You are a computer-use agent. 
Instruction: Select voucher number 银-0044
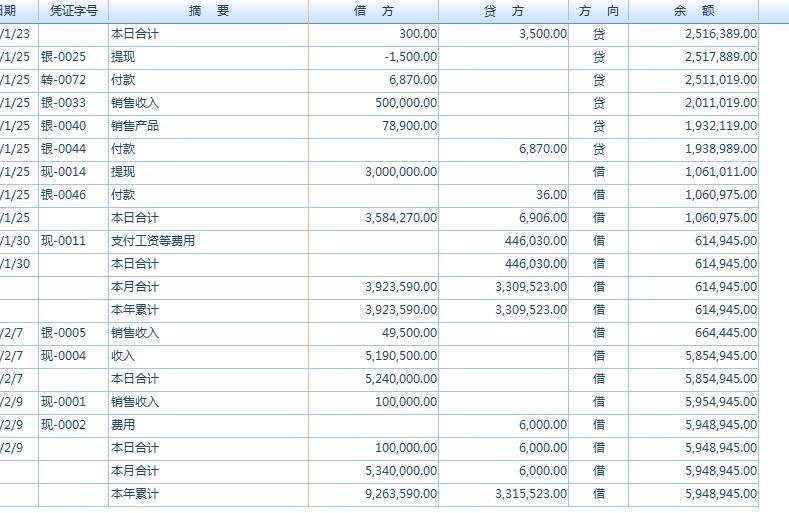tap(63, 149)
